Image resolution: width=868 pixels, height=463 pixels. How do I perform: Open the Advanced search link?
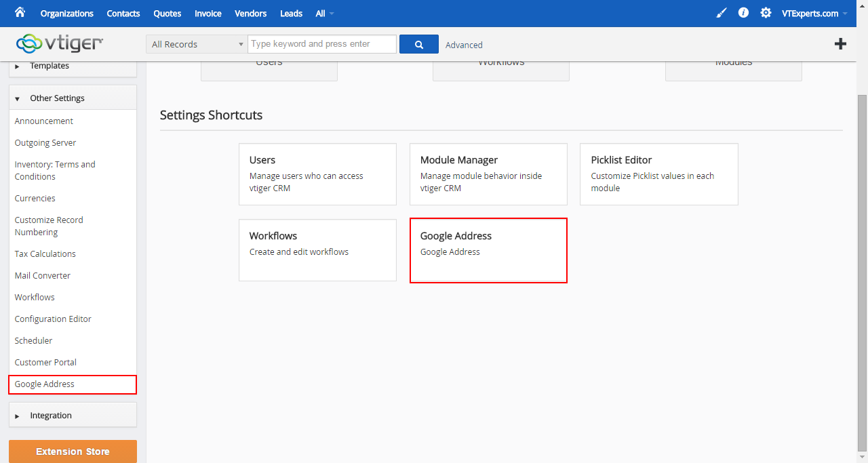coord(464,45)
